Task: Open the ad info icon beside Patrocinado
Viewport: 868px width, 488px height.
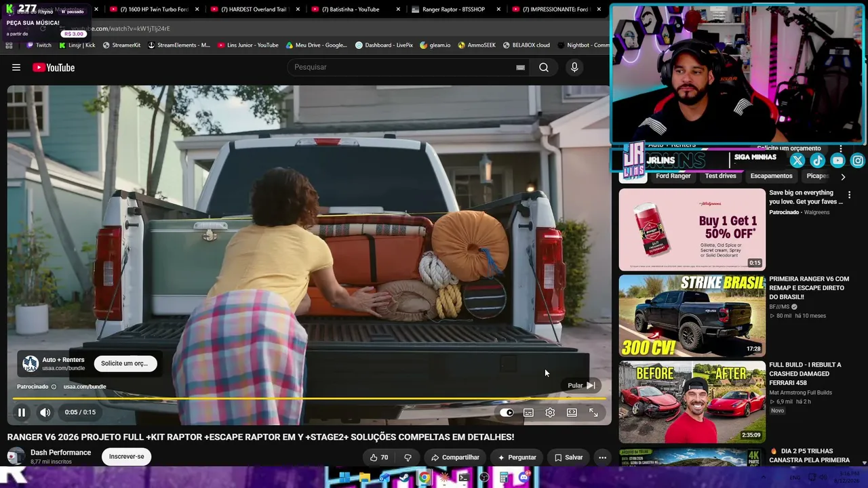Action: tap(54, 387)
